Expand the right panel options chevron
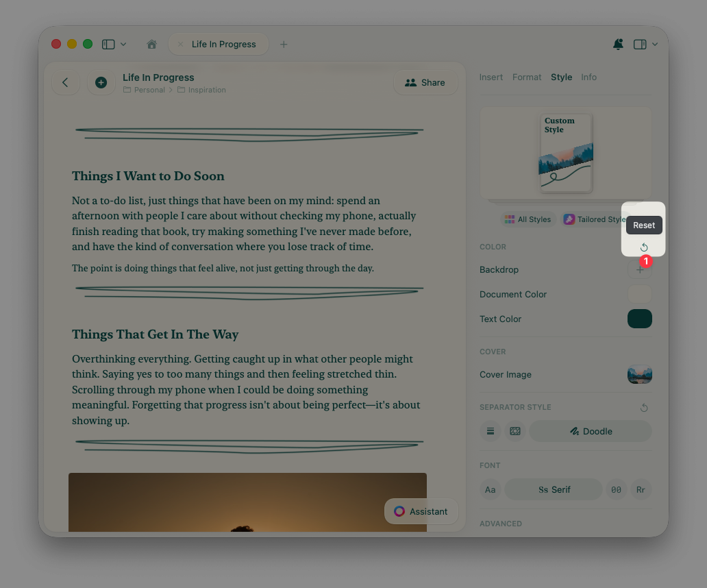The width and height of the screenshot is (707, 588). click(655, 44)
